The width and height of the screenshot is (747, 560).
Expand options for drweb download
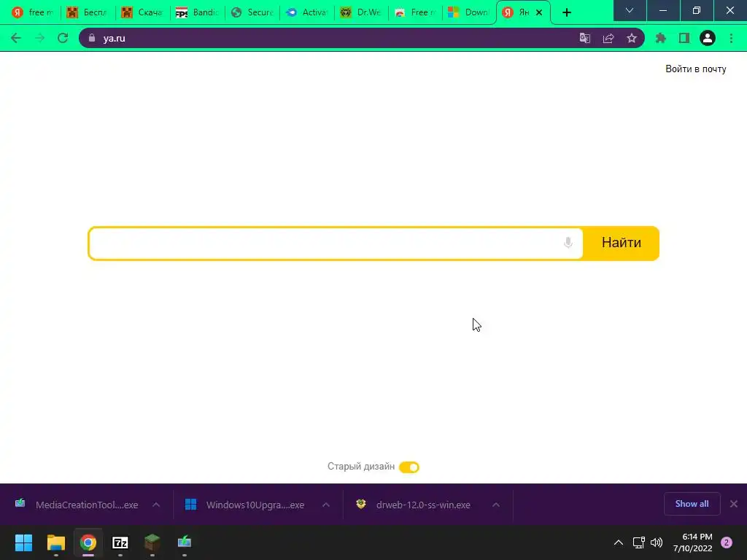coord(496,505)
